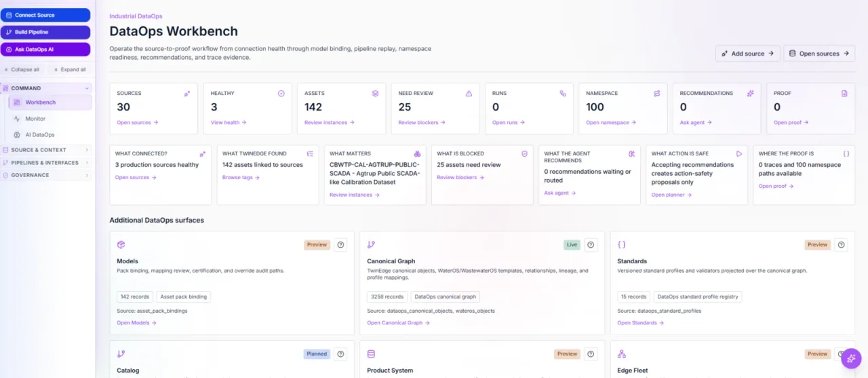Image resolution: width=868 pixels, height=378 pixels.
Task: Click the ASSETS card layers icon
Action: [x=375, y=94]
